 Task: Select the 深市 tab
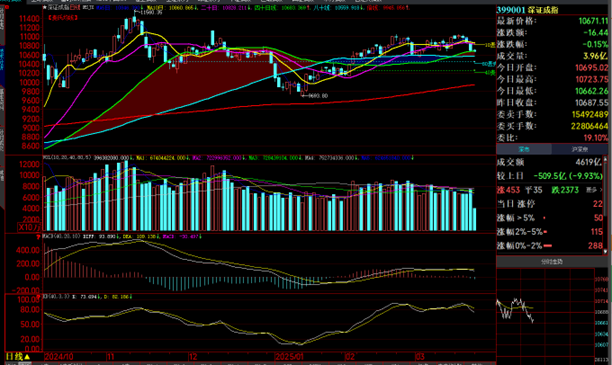[x=524, y=149]
